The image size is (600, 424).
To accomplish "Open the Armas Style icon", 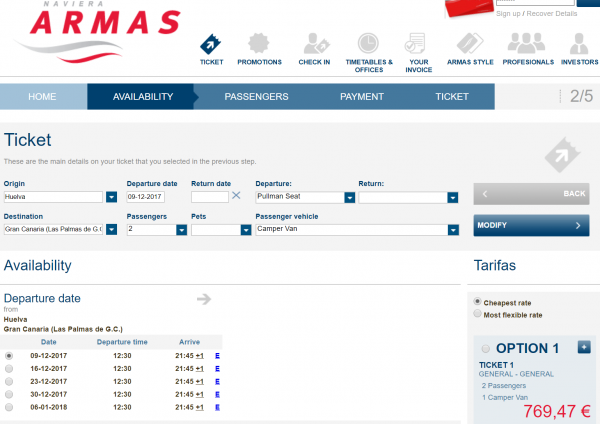I will click(470, 44).
